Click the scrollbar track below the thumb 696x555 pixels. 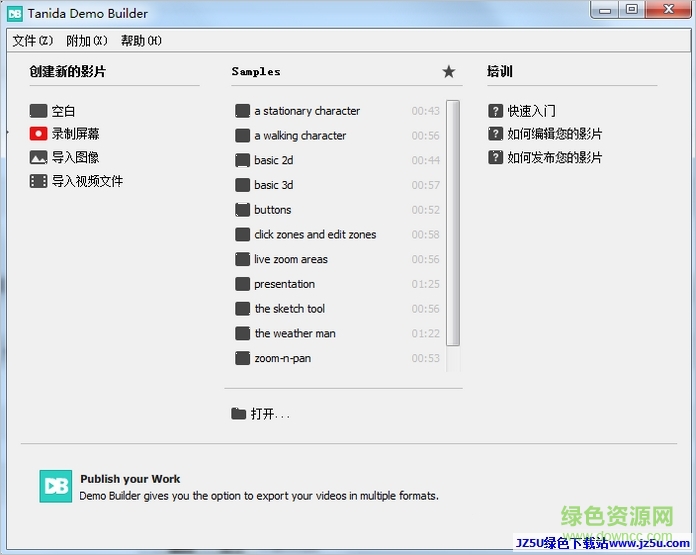click(x=453, y=359)
